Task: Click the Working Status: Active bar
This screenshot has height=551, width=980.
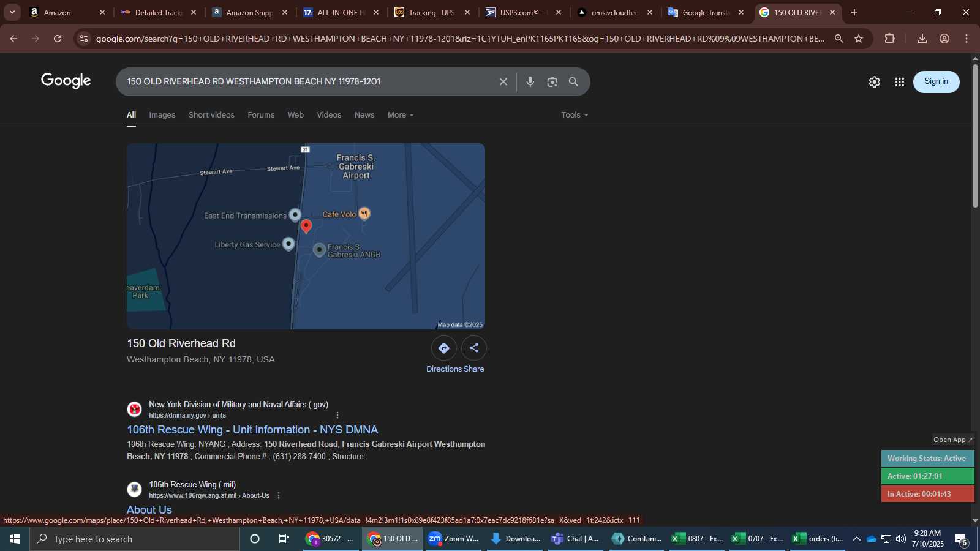Action: pos(927,459)
